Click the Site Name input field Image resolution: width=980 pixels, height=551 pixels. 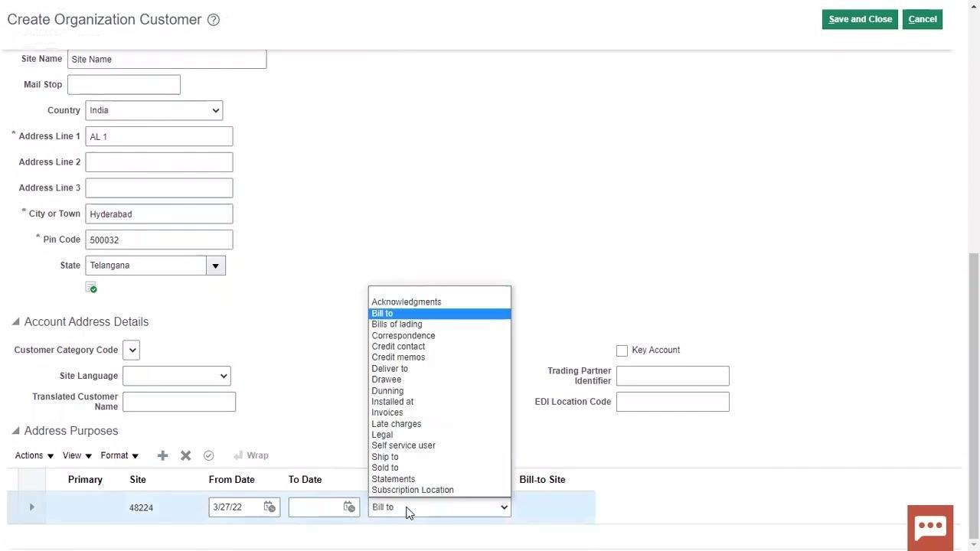tap(167, 59)
